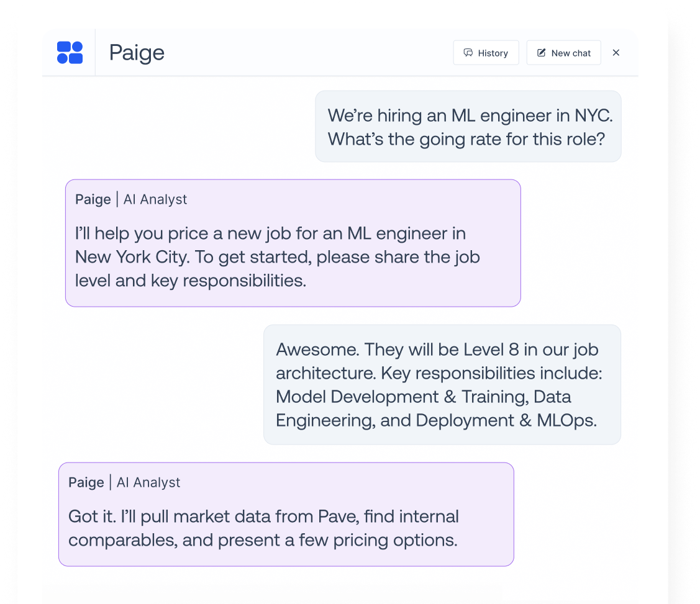This screenshot has width=700, height=604.
Task: Click Paige's 'Got it' market data reply
Action: coord(286,528)
